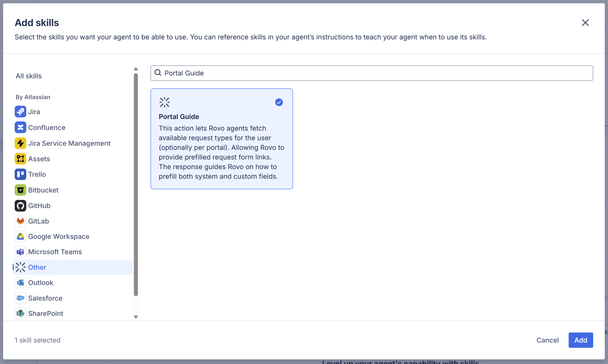Choose Google Workspace category label

click(x=59, y=236)
